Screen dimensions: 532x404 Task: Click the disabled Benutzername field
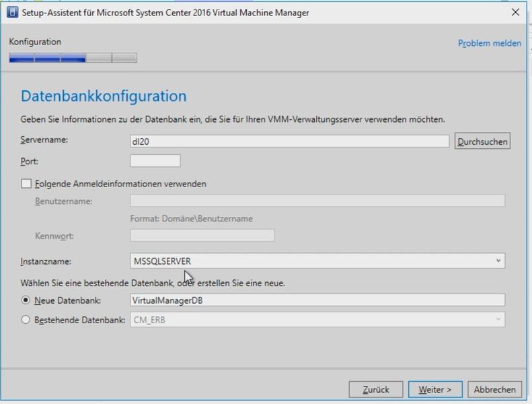(x=317, y=201)
